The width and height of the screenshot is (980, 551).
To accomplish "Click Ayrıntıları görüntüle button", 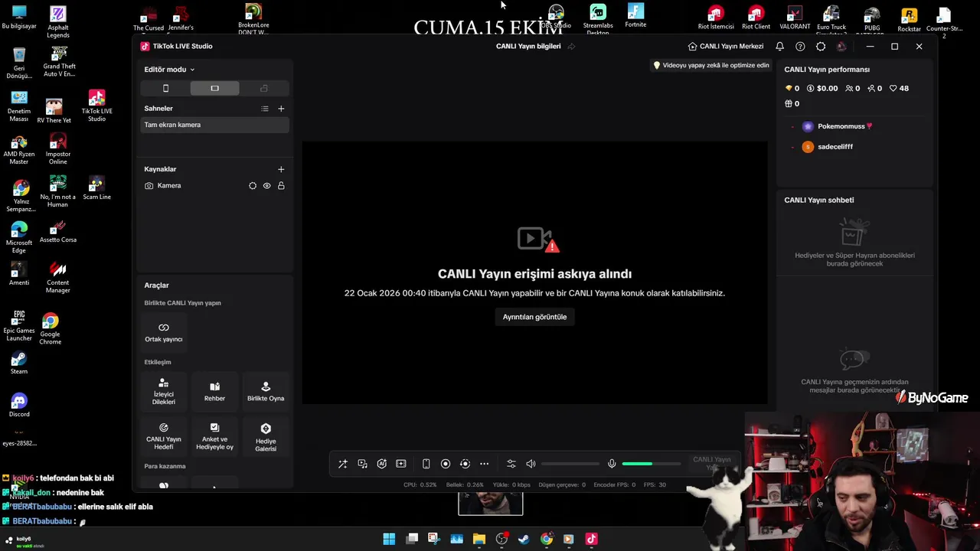I will pyautogui.click(x=534, y=317).
